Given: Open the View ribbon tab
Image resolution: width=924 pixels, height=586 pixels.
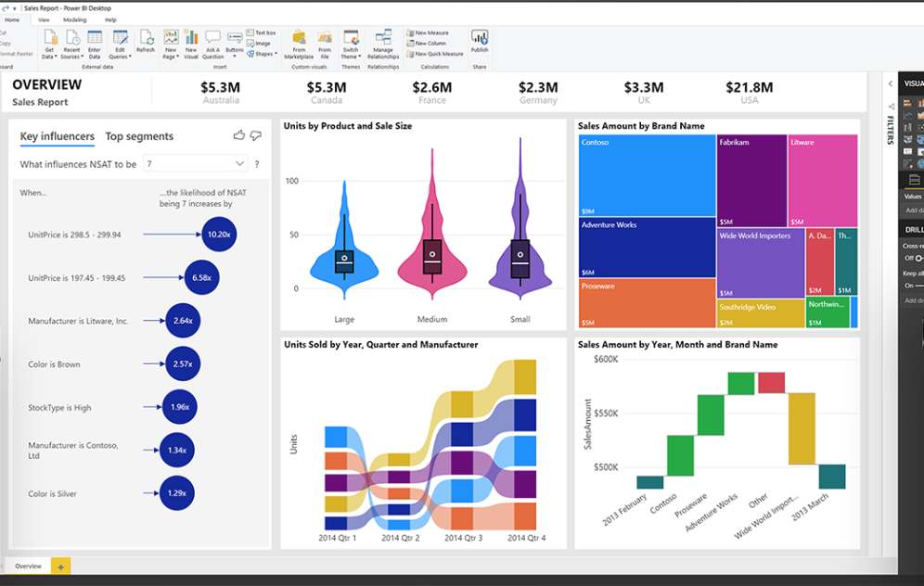Looking at the screenshot, I should pyautogui.click(x=44, y=19).
